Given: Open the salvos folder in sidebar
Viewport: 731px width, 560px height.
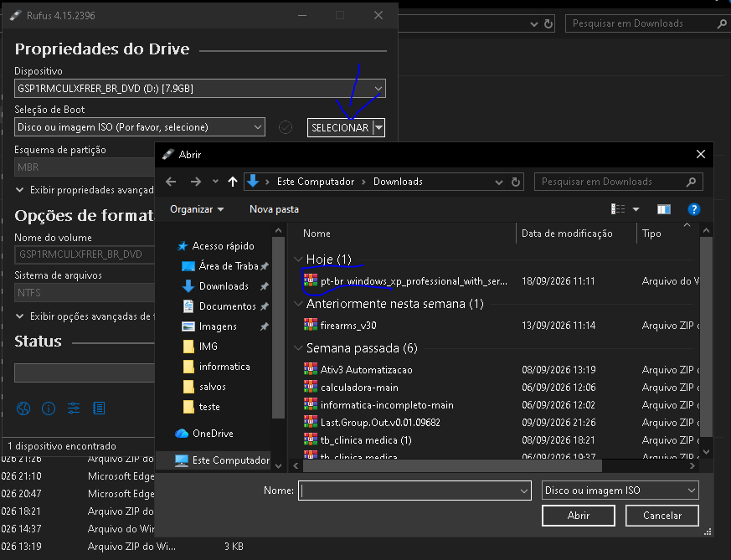Looking at the screenshot, I should point(203,386).
